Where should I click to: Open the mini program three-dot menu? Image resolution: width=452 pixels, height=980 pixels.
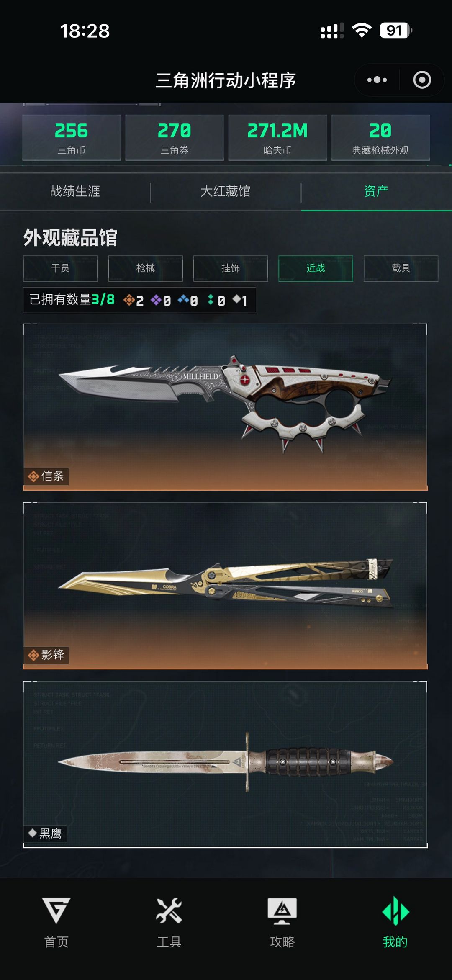point(377,80)
